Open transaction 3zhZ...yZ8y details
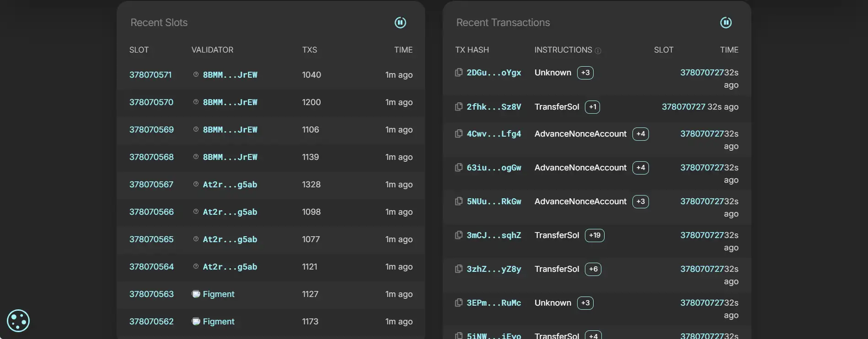 [494, 269]
